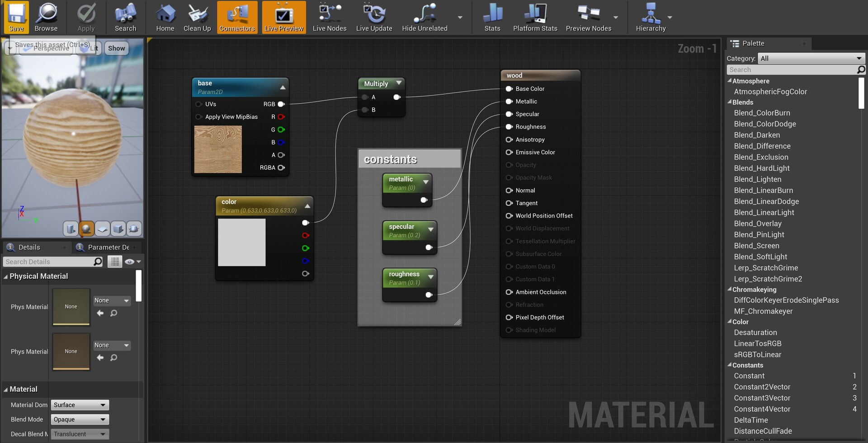Click the color parameter's white swatch
The height and width of the screenshot is (443, 868).
pos(241,242)
